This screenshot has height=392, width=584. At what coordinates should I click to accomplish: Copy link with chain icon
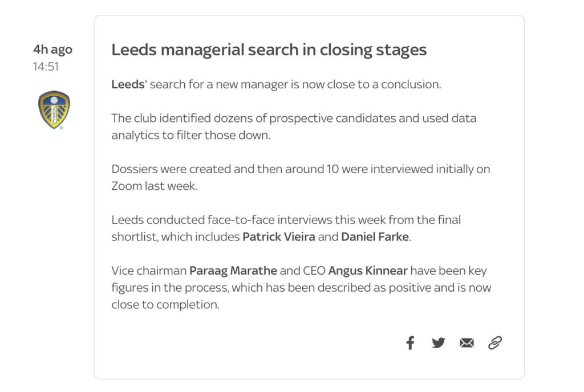coord(495,342)
